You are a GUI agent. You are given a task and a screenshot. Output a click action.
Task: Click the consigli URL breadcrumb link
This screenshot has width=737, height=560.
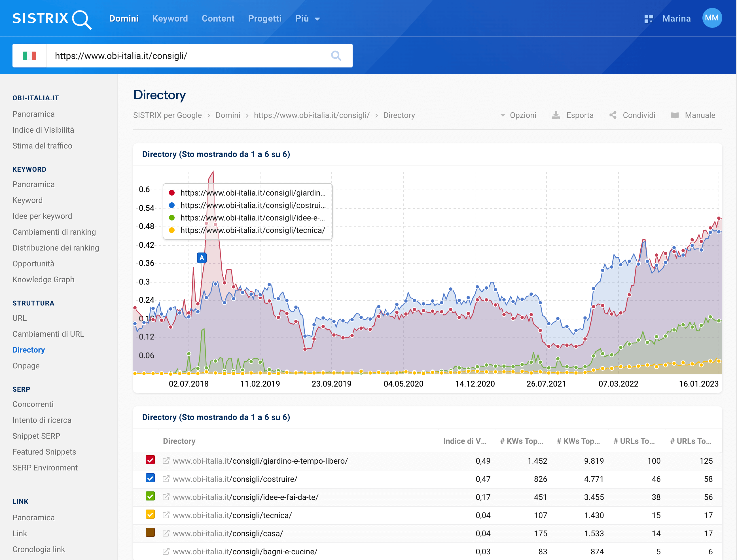(312, 115)
